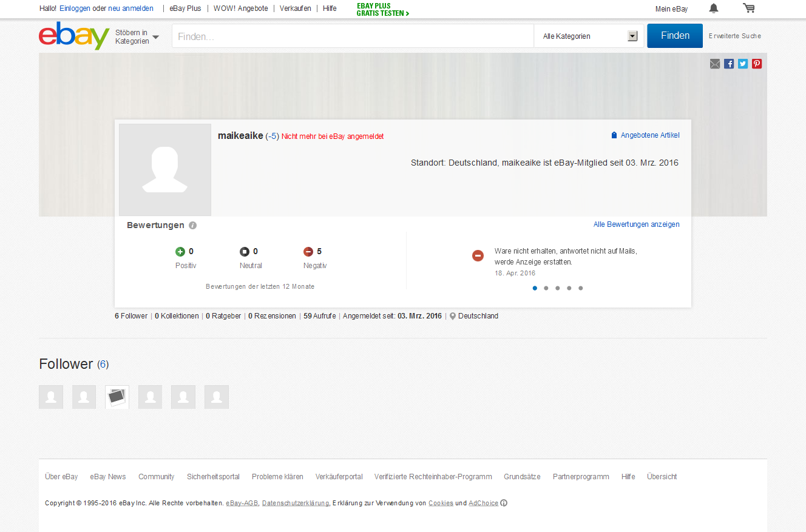
Task: Open eBay-AGB link
Action: (242, 503)
